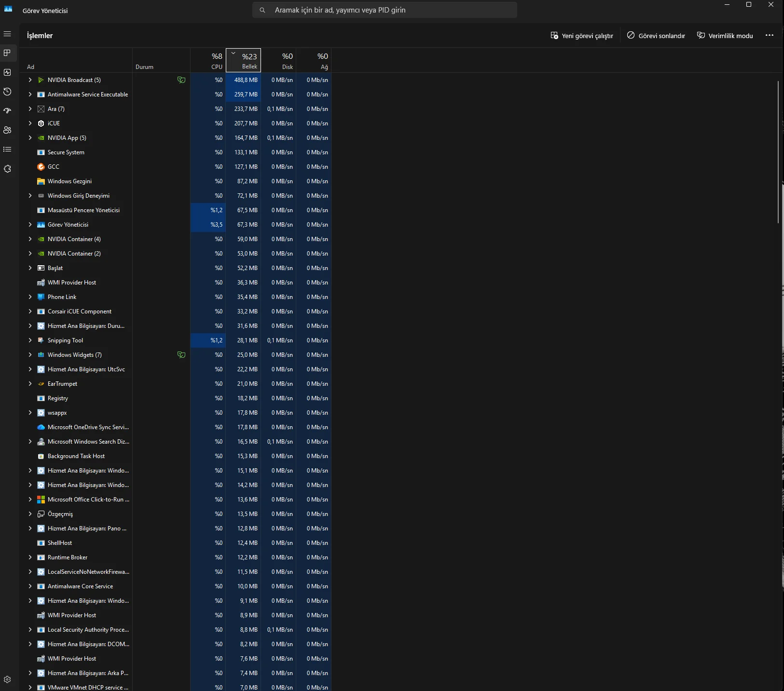This screenshot has height=691, width=784.
Task: Go to the Startup apps sidebar icon
Action: point(7,111)
